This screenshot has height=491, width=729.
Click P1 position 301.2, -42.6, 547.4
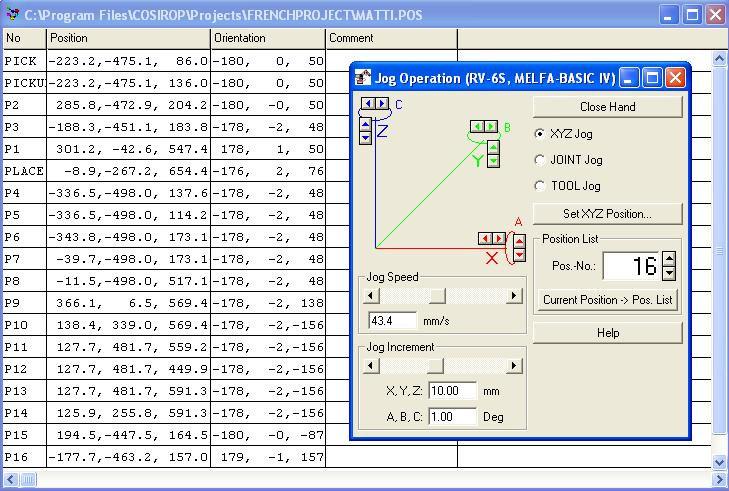click(x=128, y=149)
